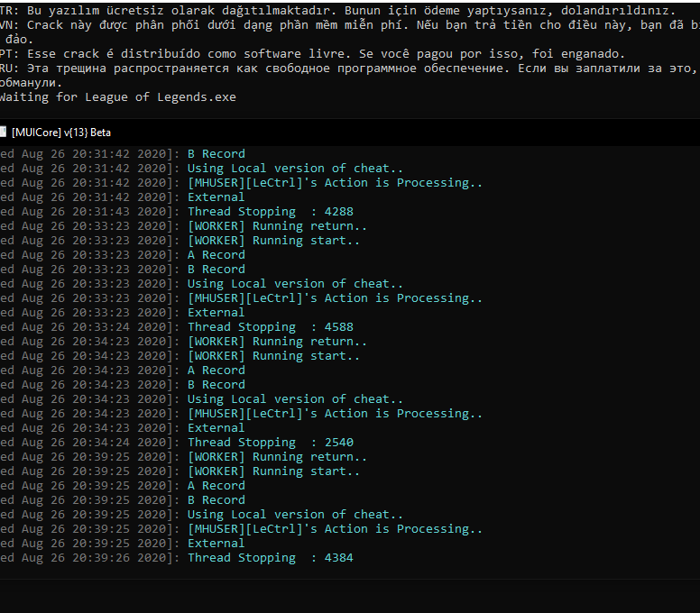Select "[WORKER] Running return.." at 20:34:23
The height and width of the screenshot is (613, 700).
tap(277, 342)
